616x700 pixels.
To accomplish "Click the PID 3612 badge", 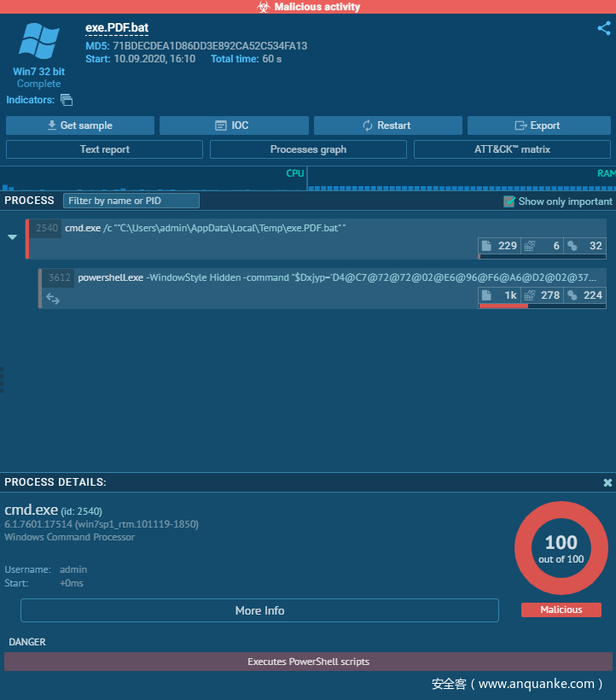I will coord(60,277).
